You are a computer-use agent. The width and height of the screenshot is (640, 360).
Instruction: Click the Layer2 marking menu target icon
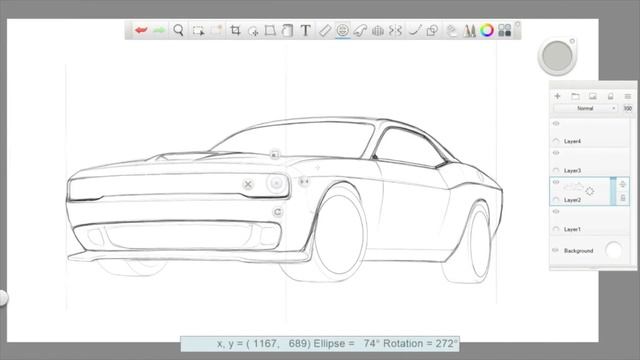590,191
